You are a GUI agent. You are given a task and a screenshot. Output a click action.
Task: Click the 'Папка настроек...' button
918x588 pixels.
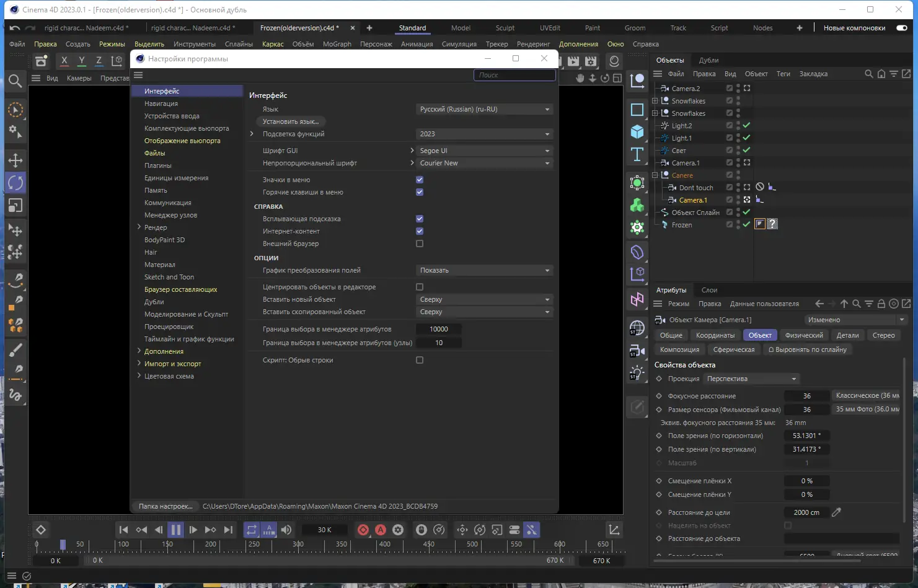tap(165, 506)
